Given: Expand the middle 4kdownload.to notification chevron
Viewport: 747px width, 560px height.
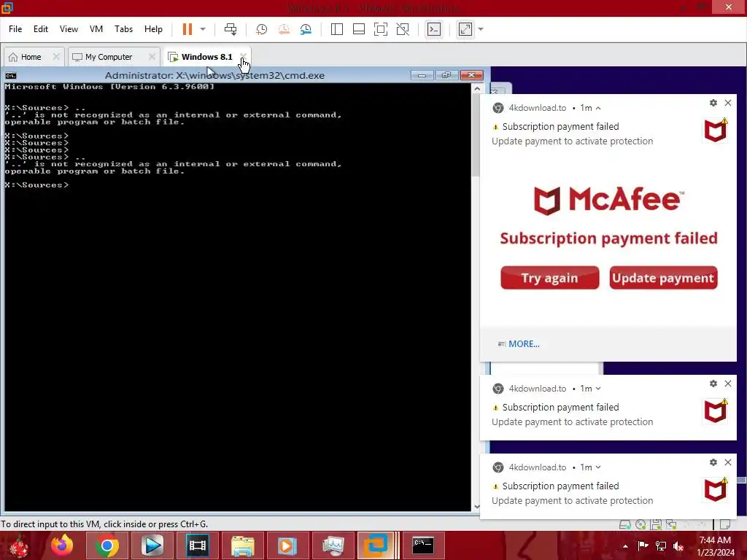Looking at the screenshot, I should [x=598, y=389].
